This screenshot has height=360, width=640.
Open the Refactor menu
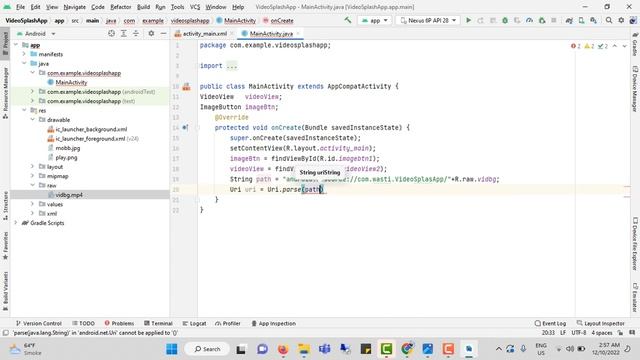tap(121, 7)
